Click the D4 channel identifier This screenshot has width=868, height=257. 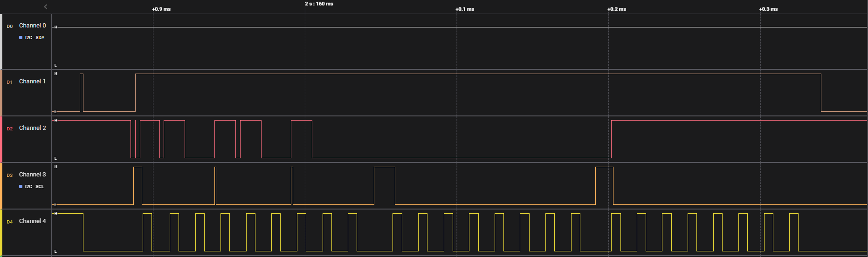(10, 222)
